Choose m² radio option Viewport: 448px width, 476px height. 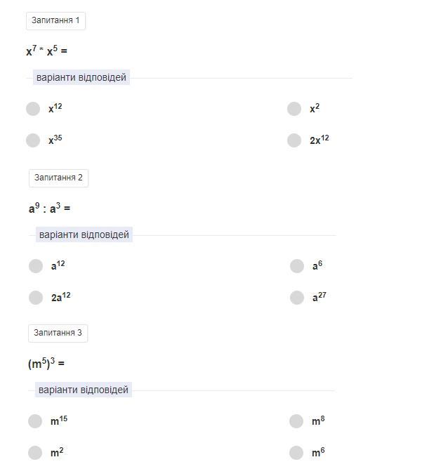[x=35, y=453]
